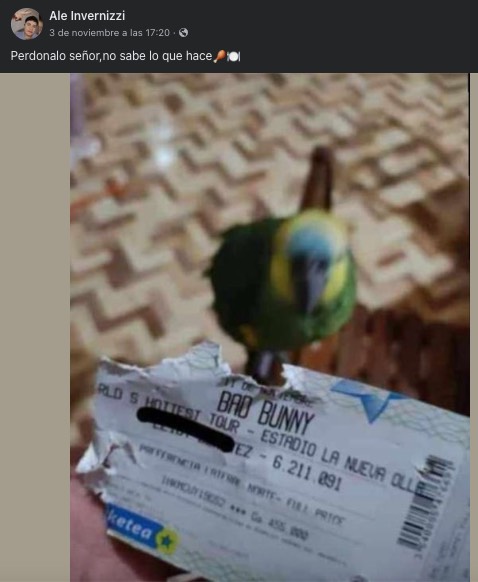Screen dimensions: 478x582
Task: Click the chicken leg emoji in caption
Action: click(219, 56)
